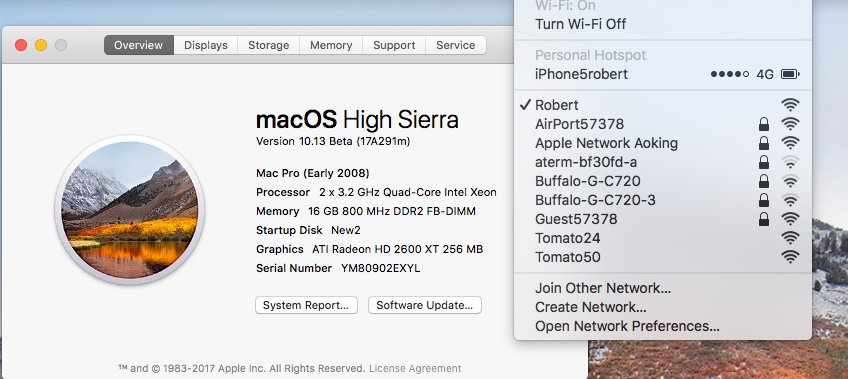Click the lock icon next to AirPort57378

[764, 124]
